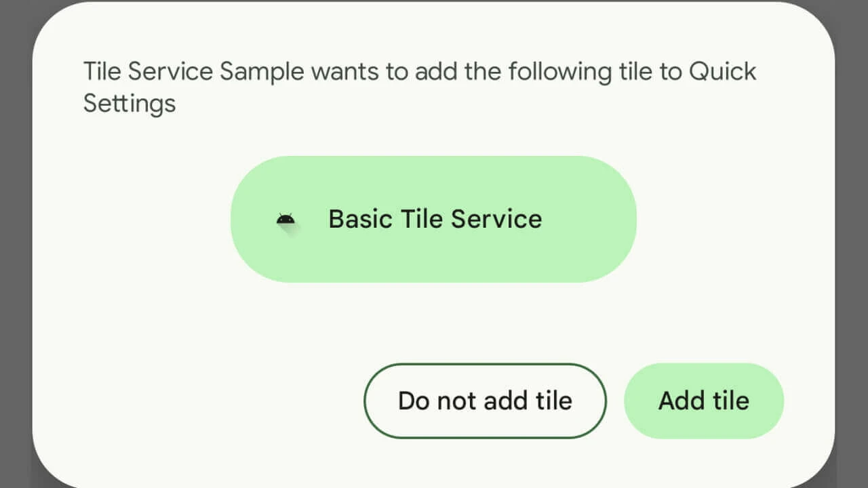Select the Basic Tile Service label text
This screenshot has width=868, height=488.
click(x=435, y=219)
